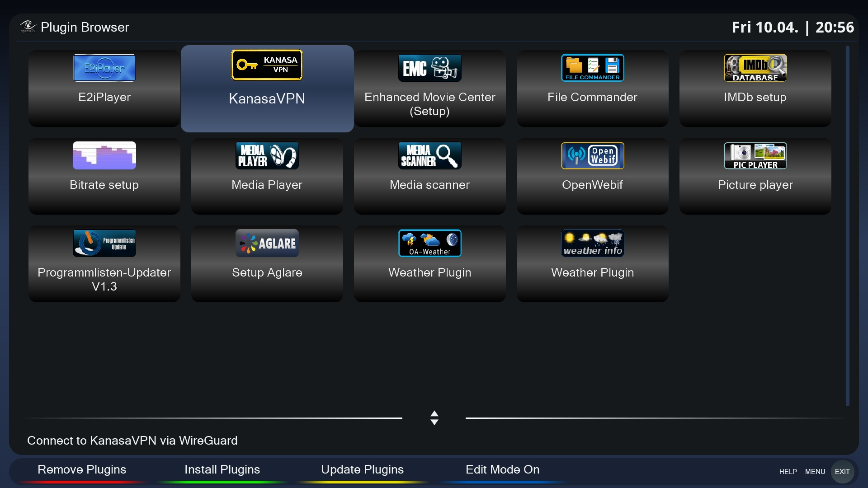The height and width of the screenshot is (488, 868).
Task: Toggle Edit Mode On
Action: [502, 469]
